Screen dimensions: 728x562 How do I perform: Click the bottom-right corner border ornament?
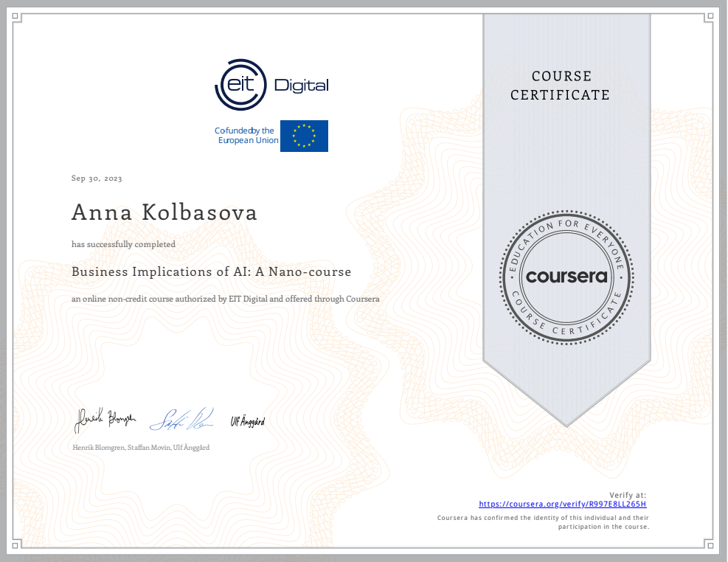pyautogui.click(x=711, y=546)
